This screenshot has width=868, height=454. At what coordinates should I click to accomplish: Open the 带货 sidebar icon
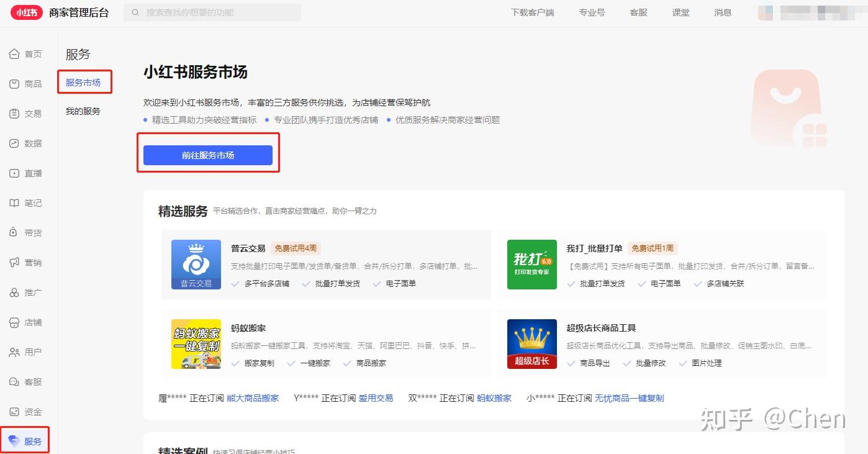pos(25,232)
